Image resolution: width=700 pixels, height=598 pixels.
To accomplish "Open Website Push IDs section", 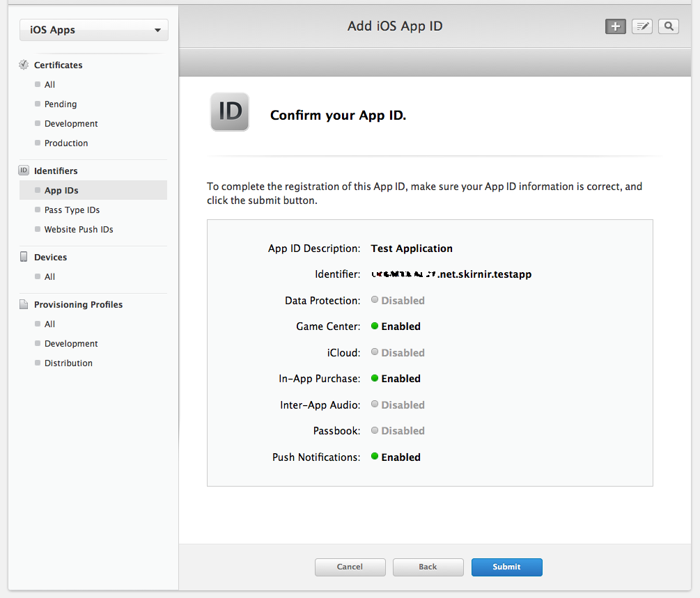I will 79,229.
